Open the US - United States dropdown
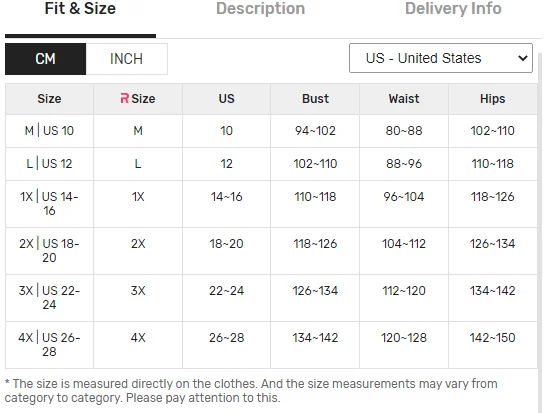The image size is (545, 413). pyautogui.click(x=441, y=58)
